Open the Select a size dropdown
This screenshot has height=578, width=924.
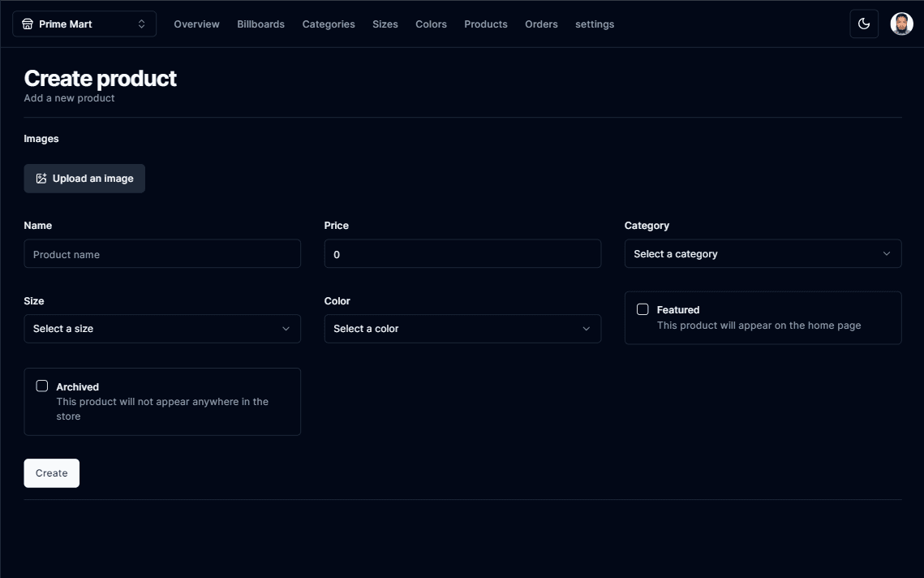pyautogui.click(x=162, y=329)
